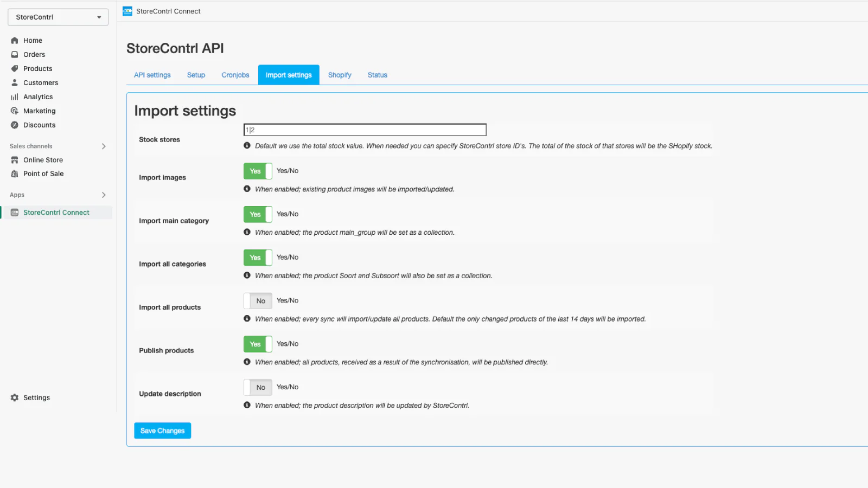Click the Analytics bar chart icon
868x488 pixels.
tap(15, 97)
